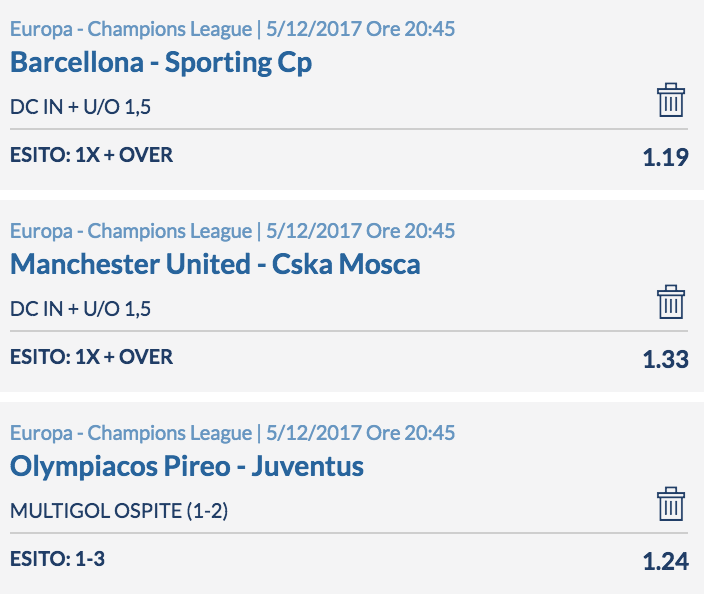Trash the Olympiacos Pireo - Juventus selection

(x=671, y=504)
